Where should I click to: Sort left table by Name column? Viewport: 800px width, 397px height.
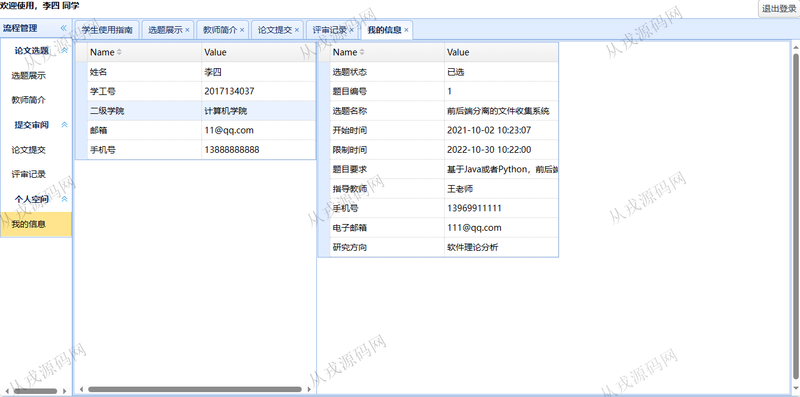tap(119, 52)
